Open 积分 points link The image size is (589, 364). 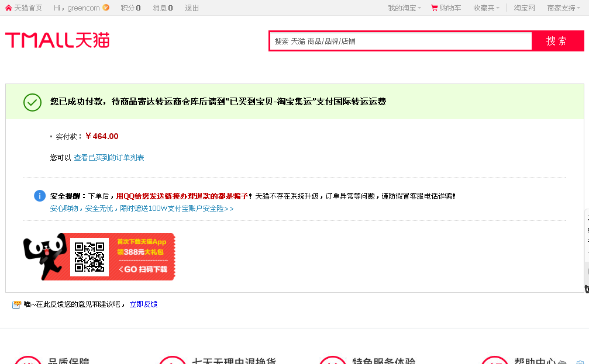click(130, 8)
